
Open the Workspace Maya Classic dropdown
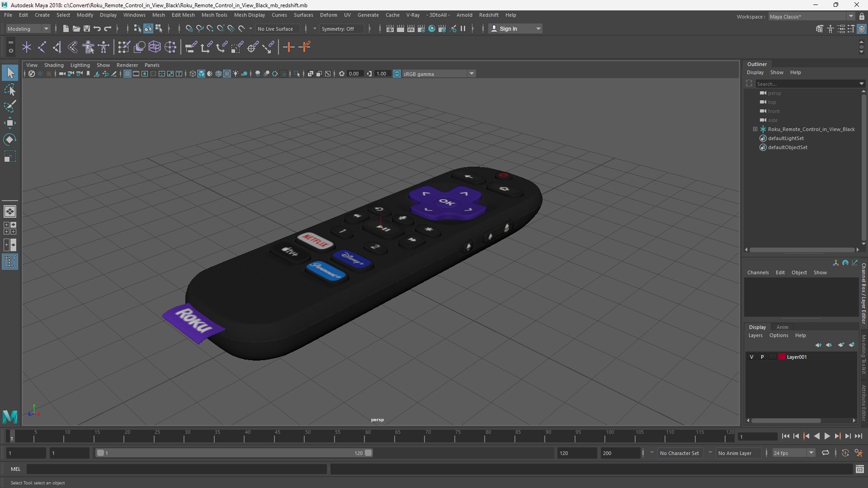pyautogui.click(x=811, y=17)
